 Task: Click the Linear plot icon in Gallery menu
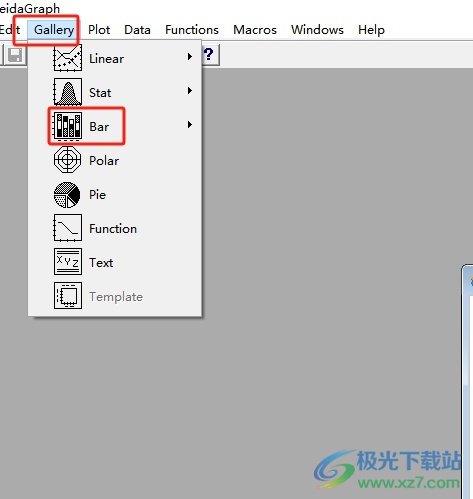click(x=68, y=58)
